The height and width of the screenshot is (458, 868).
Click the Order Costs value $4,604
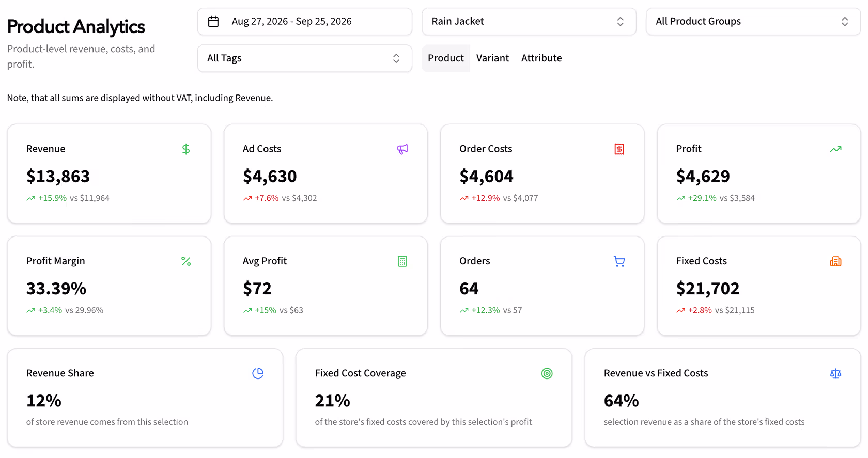tap(486, 177)
